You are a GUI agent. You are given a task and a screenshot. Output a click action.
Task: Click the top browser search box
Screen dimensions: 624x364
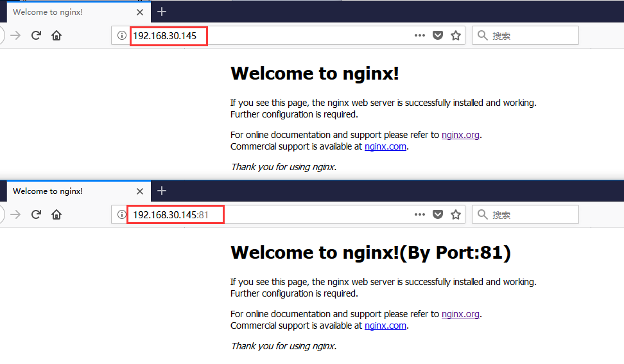525,35
